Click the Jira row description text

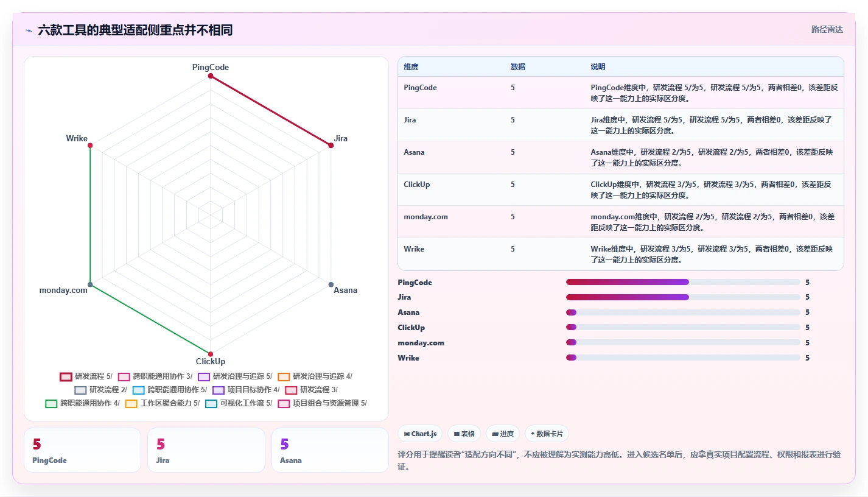712,125
